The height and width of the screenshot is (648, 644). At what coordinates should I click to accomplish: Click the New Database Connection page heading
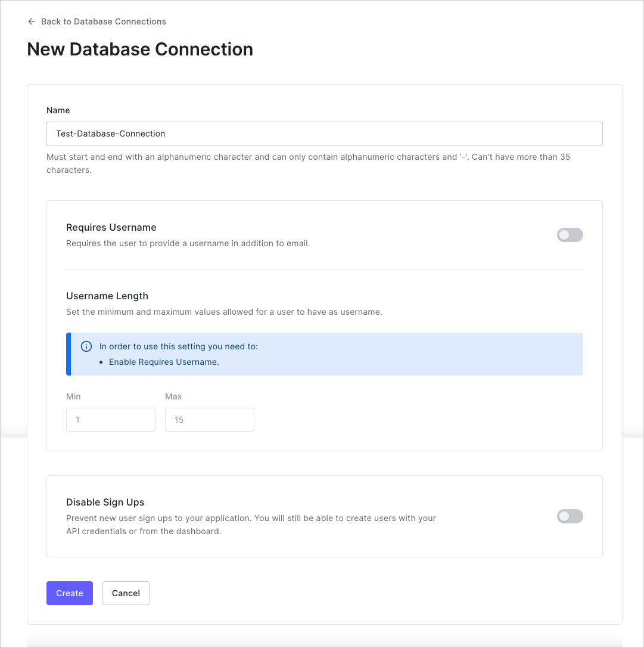pos(140,49)
